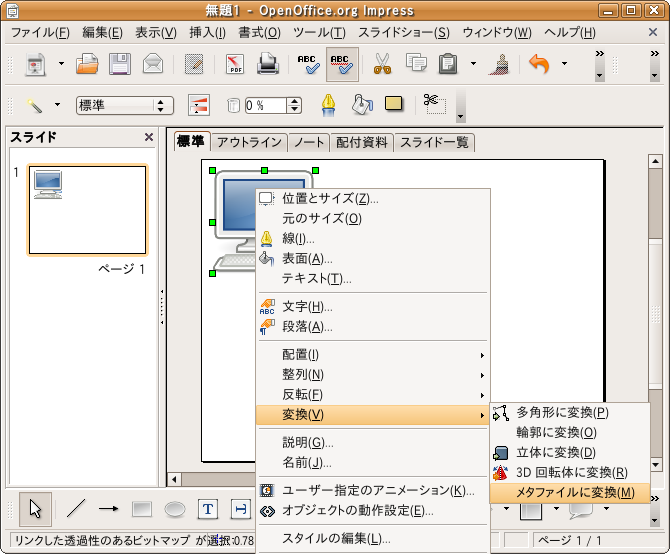Open Line properties pen icon
This screenshot has width=670, height=554.
click(x=328, y=105)
